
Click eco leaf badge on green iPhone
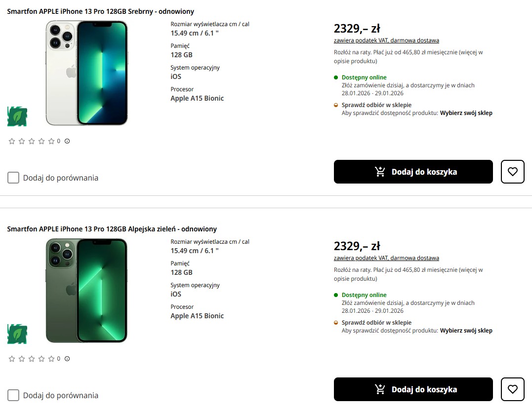17,334
